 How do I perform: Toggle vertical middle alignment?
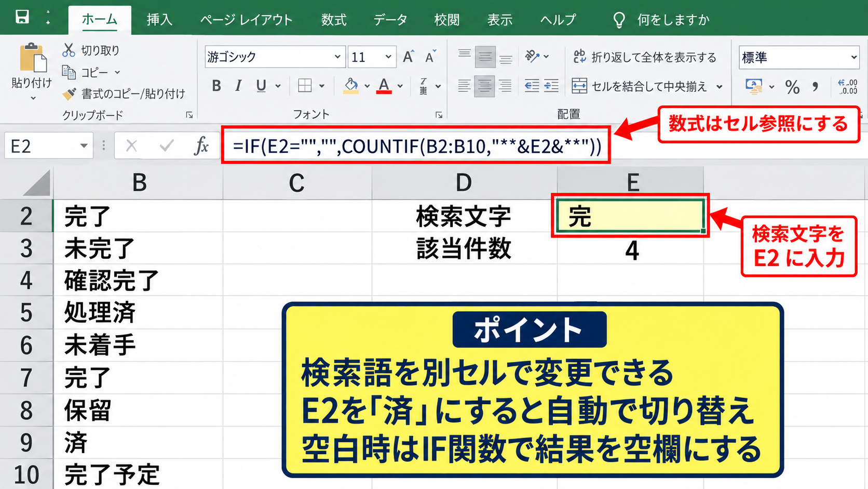(485, 57)
